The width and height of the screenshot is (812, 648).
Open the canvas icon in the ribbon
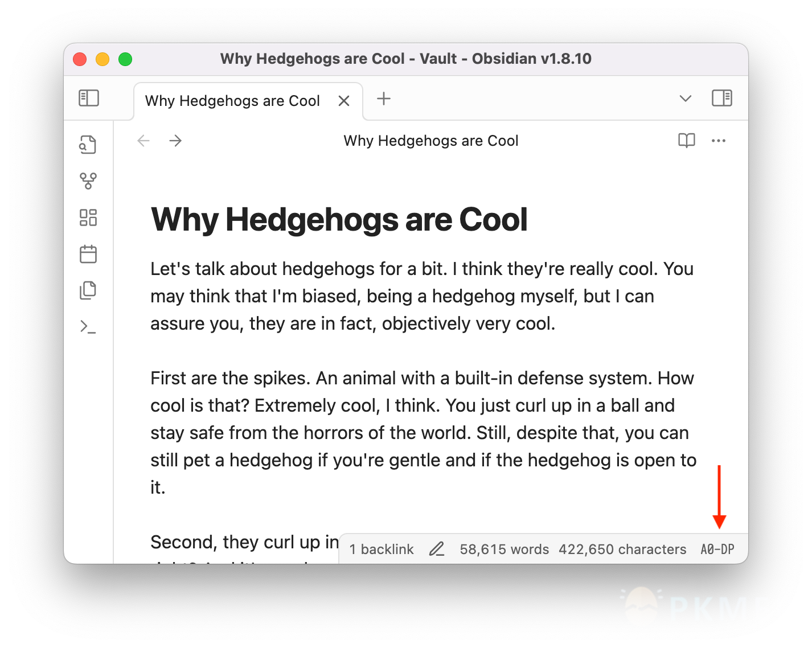click(x=88, y=218)
